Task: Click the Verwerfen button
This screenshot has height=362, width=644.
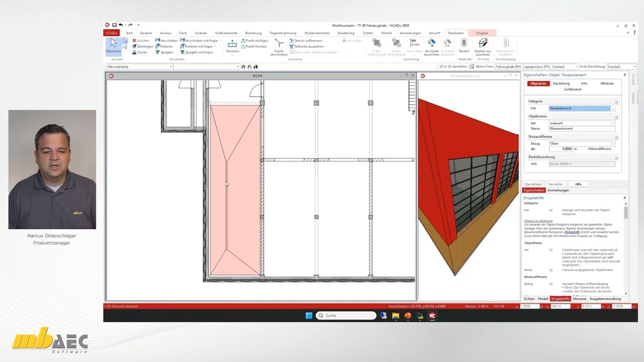Action: (x=555, y=184)
